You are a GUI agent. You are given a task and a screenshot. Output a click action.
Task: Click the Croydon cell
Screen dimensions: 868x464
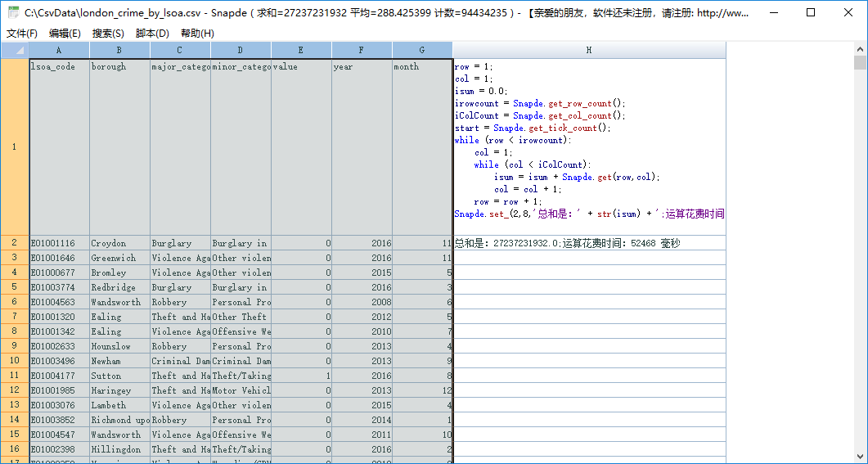point(119,242)
